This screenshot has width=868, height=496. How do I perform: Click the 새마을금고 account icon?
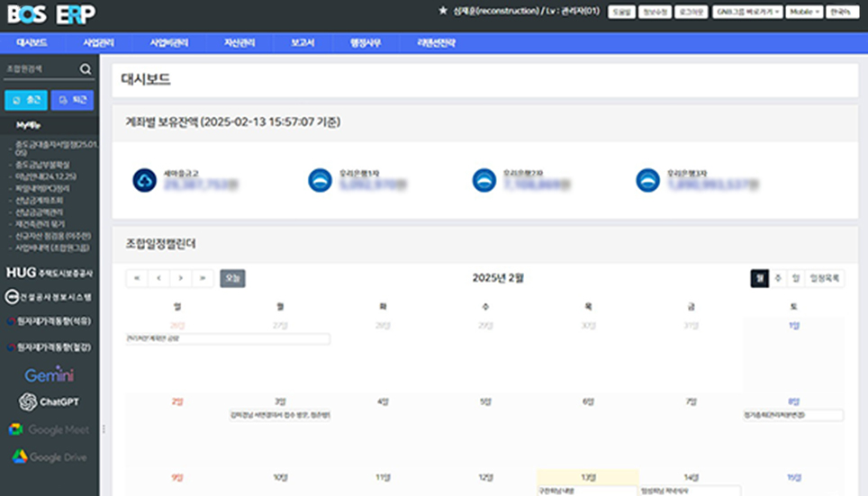coord(144,180)
